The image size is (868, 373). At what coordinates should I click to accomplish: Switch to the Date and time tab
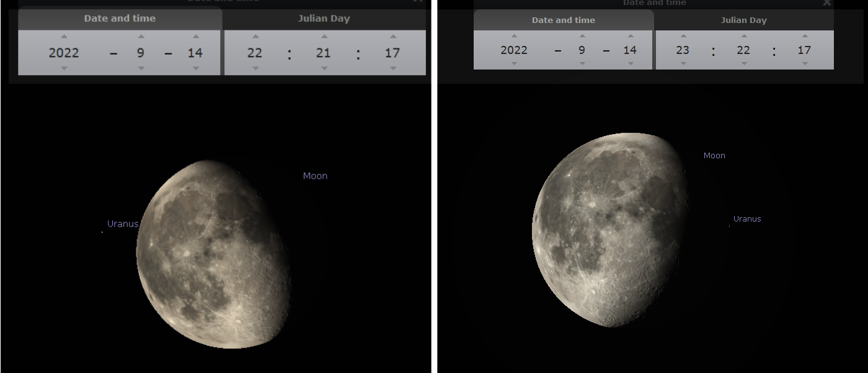[120, 18]
